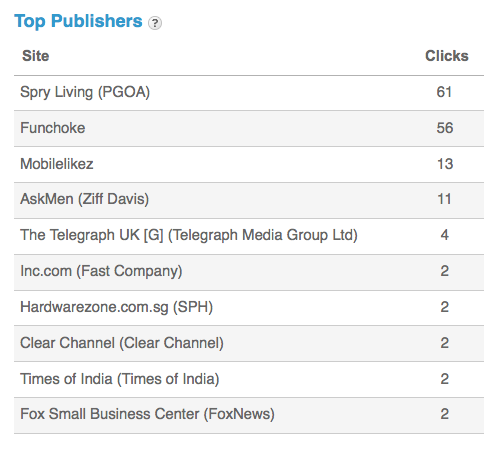Click the clicks value for FoxNews row
Image resolution: width=502 pixels, height=452 pixels.
click(445, 414)
